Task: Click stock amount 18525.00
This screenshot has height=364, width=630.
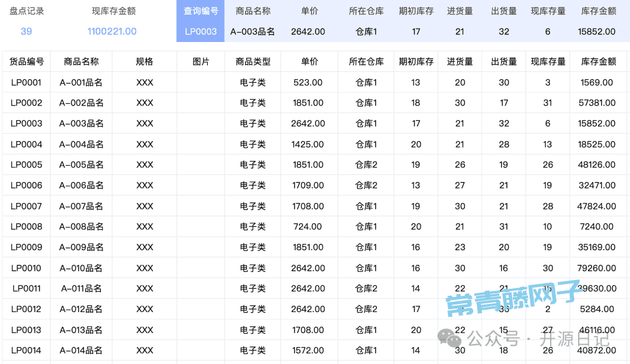Action: click(x=597, y=144)
